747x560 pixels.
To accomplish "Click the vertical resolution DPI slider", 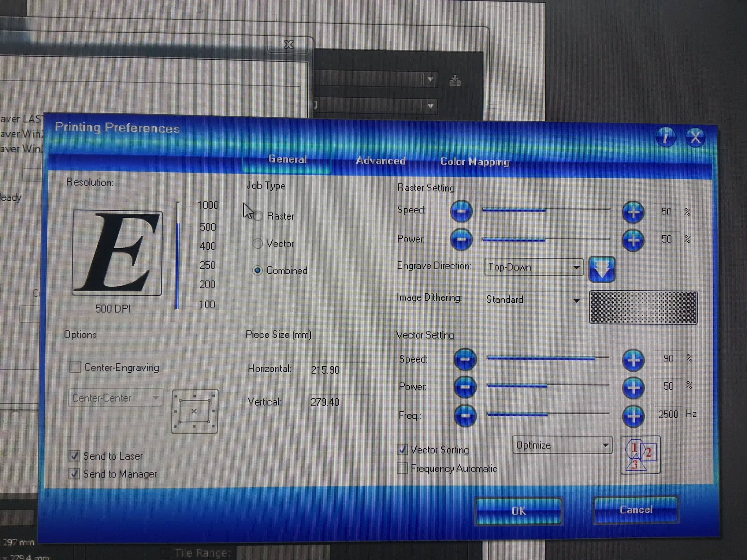I will 178,255.
